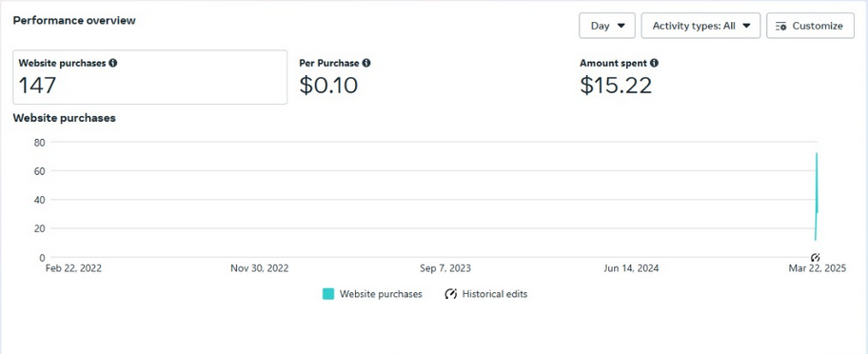Screen dimensions: 868x354
Task: Open the Day granularity dropdown
Action: point(606,26)
